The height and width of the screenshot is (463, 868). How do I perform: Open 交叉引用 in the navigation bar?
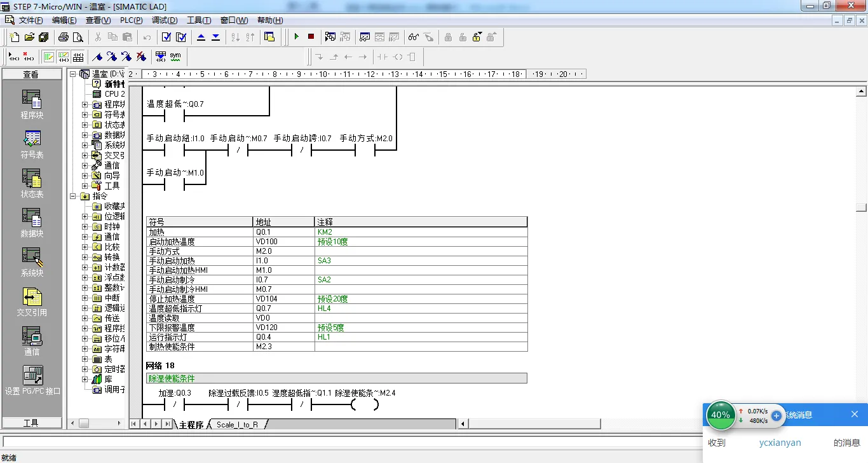click(32, 302)
